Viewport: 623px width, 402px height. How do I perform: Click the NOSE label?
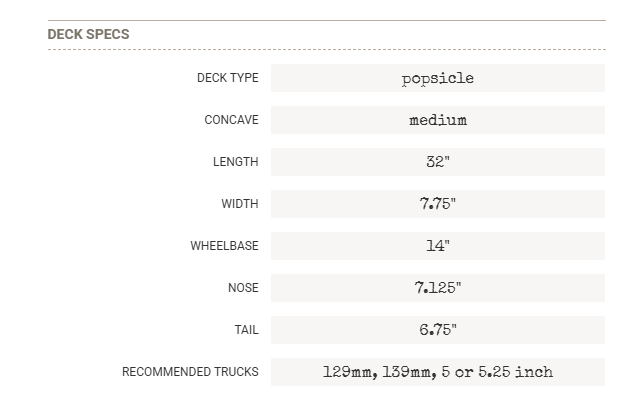pos(243,288)
